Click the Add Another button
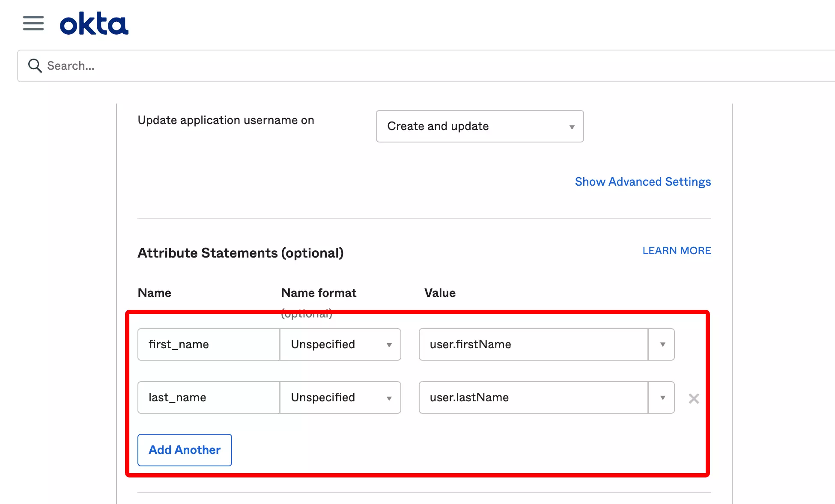 [185, 450]
